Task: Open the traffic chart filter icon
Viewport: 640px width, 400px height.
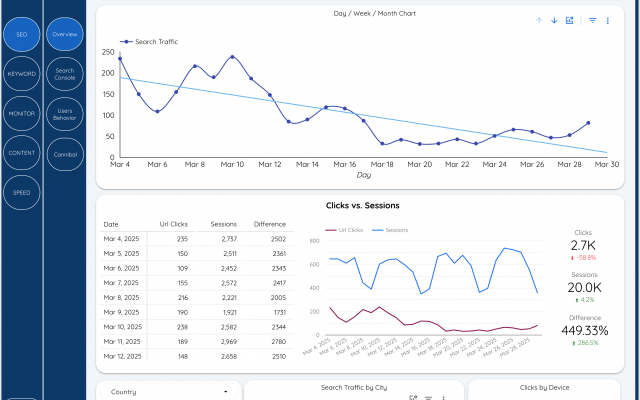Action: coord(592,20)
